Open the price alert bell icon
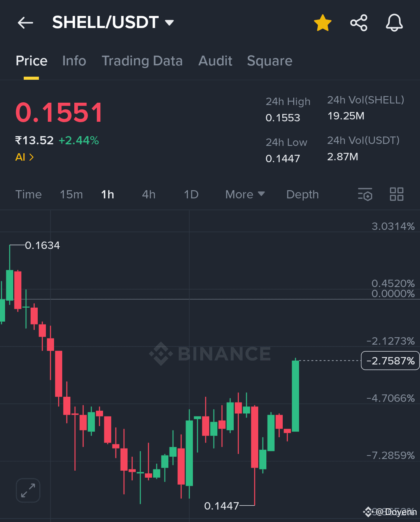Viewport: 420px width, 522px height. pyautogui.click(x=394, y=23)
